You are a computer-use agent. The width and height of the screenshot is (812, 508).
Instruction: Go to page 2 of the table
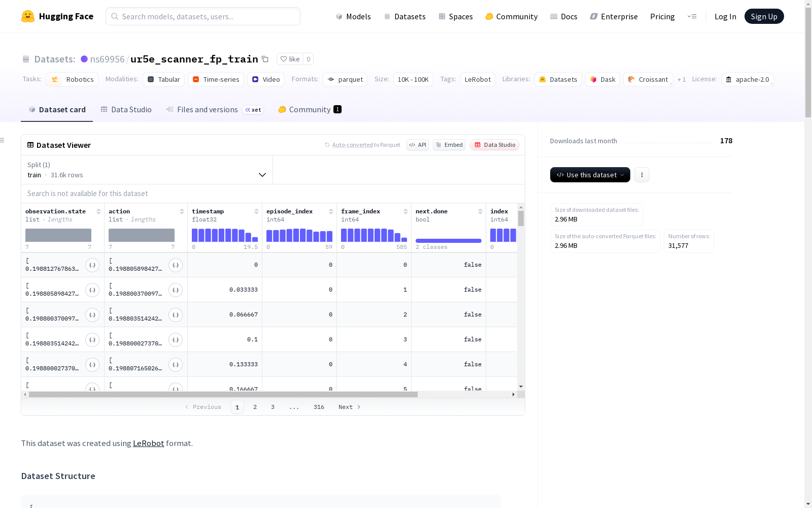(x=255, y=407)
